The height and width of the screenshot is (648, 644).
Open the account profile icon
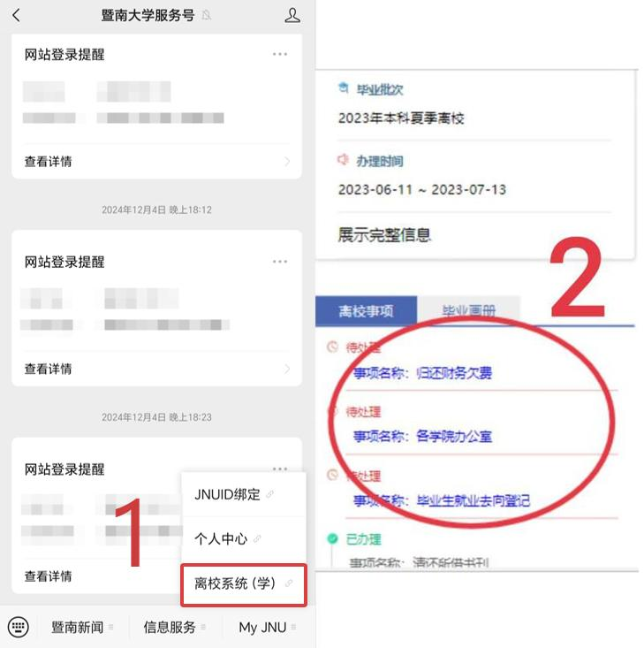click(x=292, y=15)
